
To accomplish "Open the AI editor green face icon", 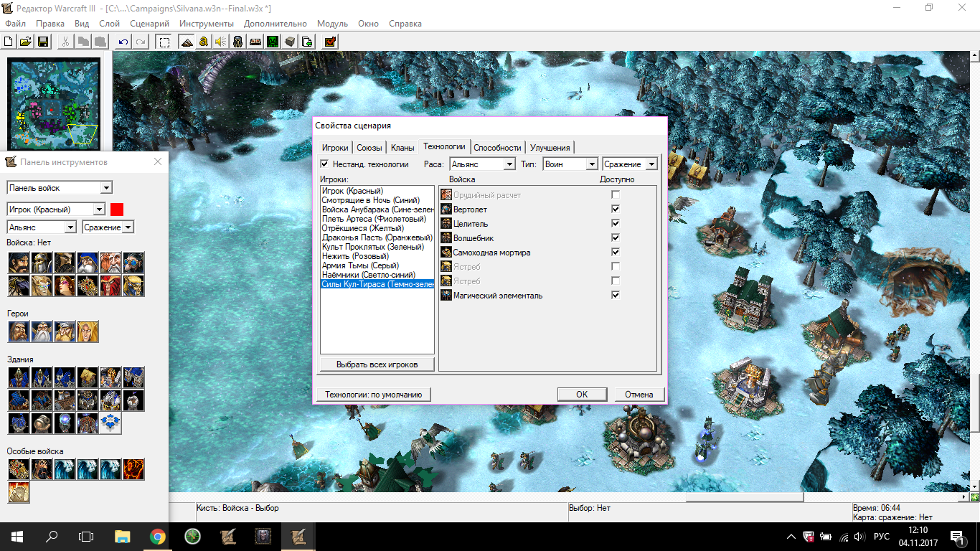I will (273, 42).
